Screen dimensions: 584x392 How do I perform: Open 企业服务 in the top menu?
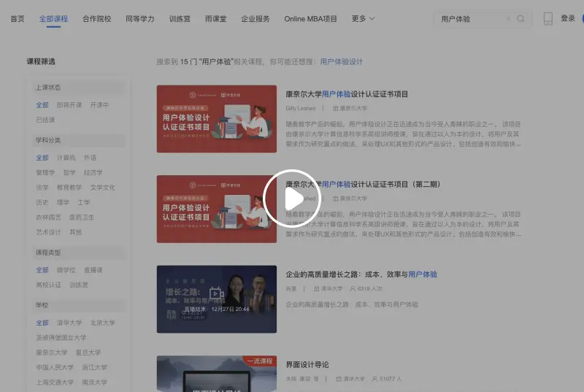255,18
